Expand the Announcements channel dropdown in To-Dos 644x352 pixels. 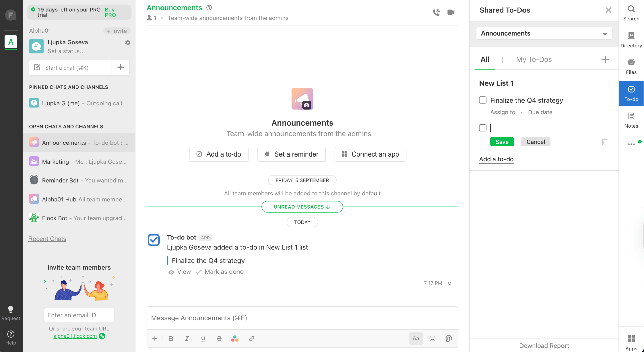(x=544, y=33)
